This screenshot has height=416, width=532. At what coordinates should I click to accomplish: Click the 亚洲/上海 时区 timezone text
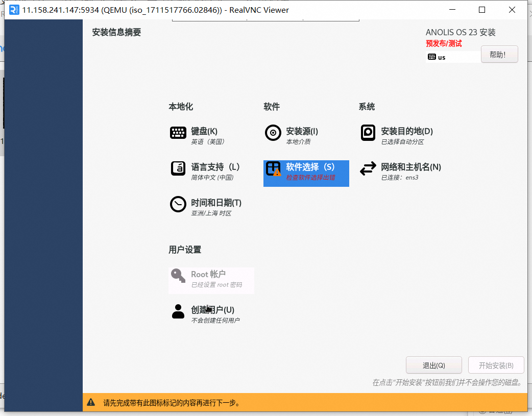(x=211, y=213)
